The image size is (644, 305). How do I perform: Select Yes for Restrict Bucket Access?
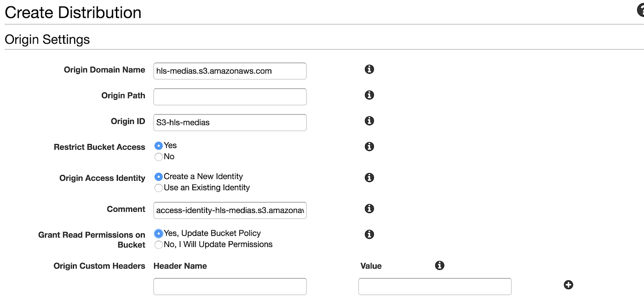[x=159, y=145]
